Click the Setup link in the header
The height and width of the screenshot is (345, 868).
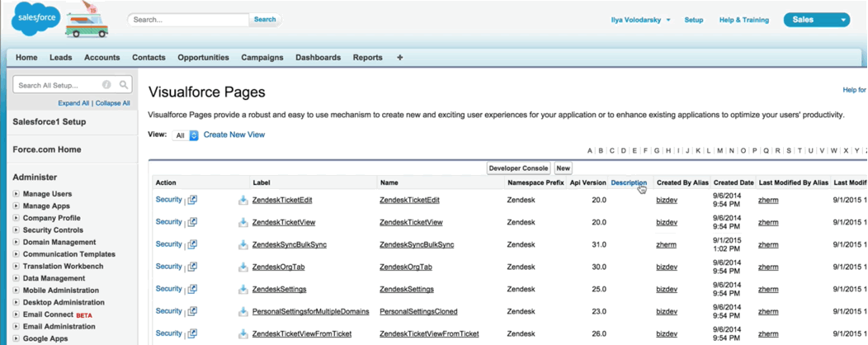(x=694, y=20)
